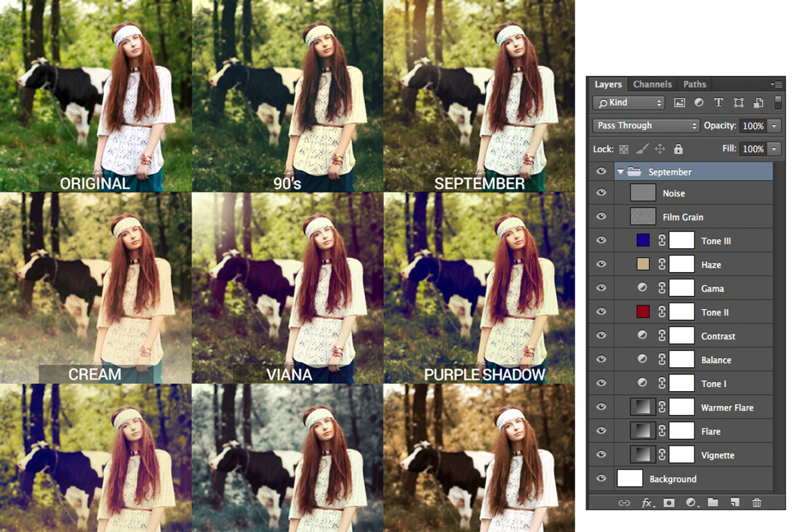Screen dimensions: 798x532
Task: Lock image pixels brush icon
Action: click(x=642, y=149)
